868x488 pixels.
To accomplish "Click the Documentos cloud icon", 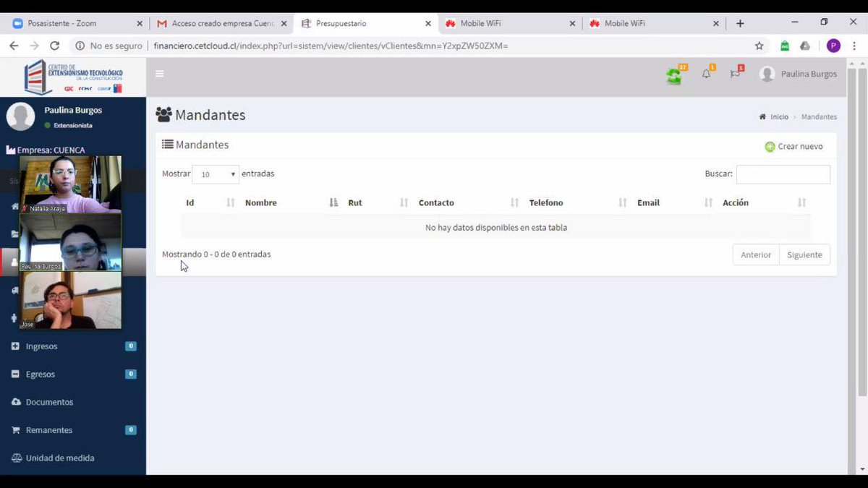I will tap(16, 402).
